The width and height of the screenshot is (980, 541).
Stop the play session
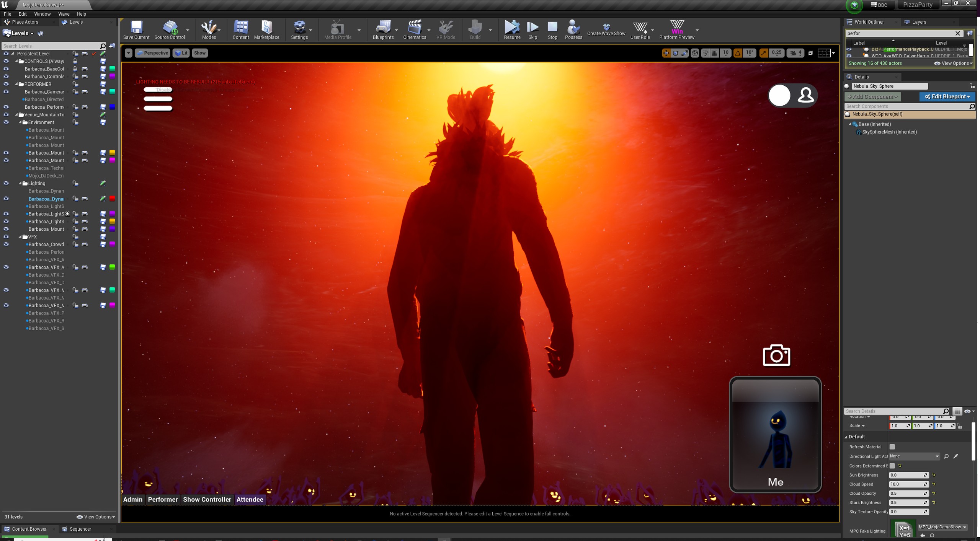click(552, 30)
